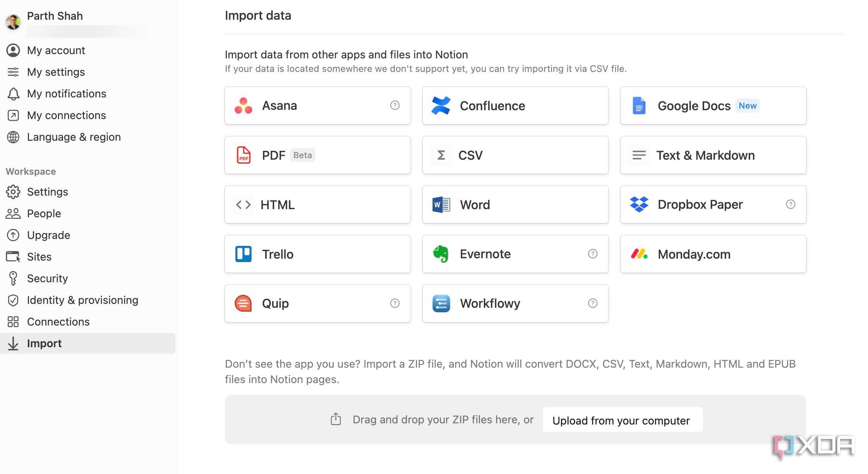
Task: Open workspace Connections page
Action: point(88,322)
